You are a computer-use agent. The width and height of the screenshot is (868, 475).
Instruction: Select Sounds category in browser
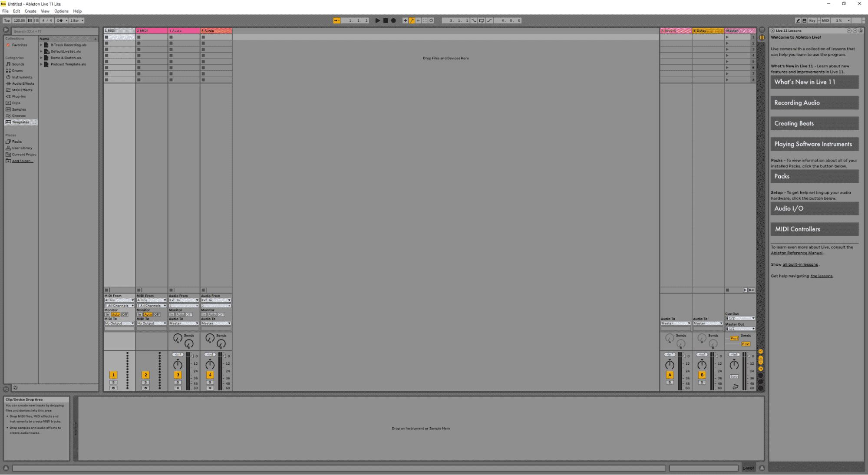point(18,64)
